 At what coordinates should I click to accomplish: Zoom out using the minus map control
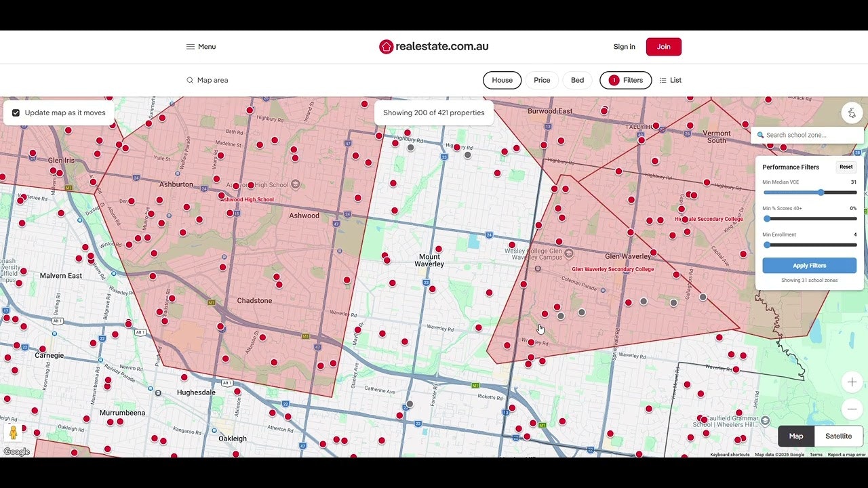tap(852, 409)
